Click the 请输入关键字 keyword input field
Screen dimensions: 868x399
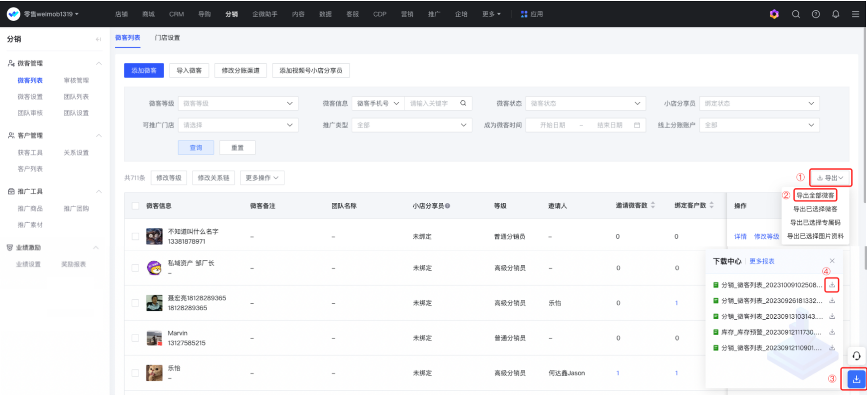(x=432, y=103)
